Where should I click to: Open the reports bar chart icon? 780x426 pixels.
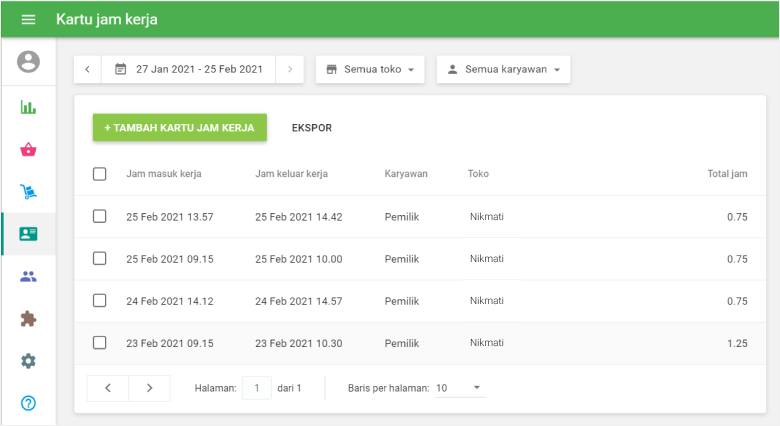tap(28, 107)
